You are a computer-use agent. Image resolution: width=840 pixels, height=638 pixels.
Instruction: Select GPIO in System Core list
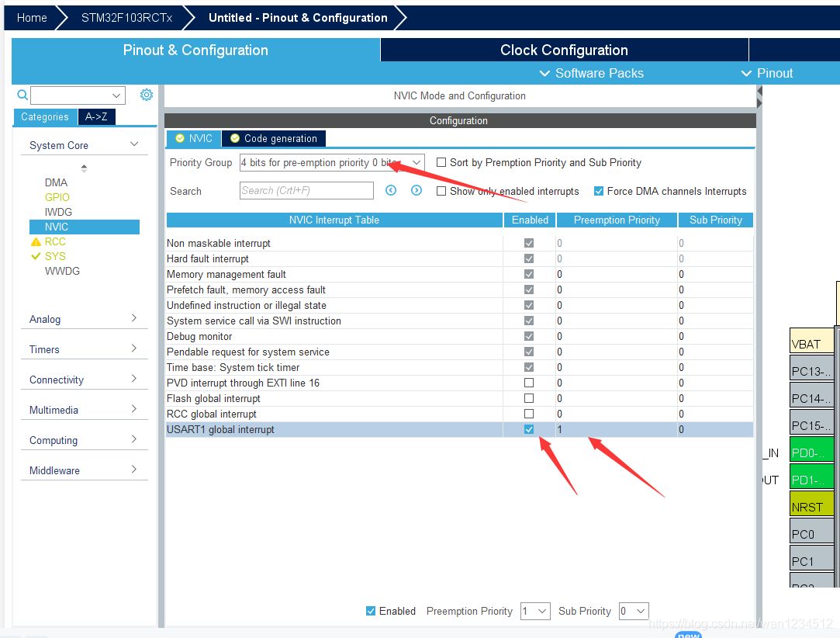point(57,197)
